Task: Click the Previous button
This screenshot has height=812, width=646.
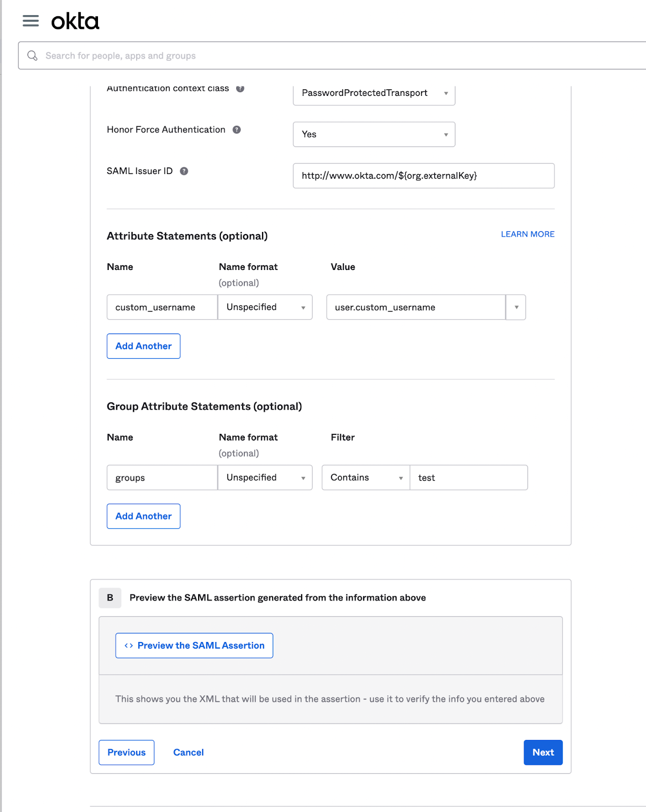Action: (126, 752)
